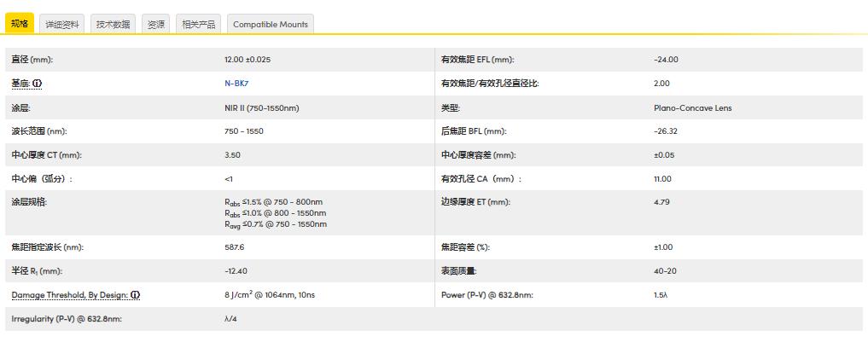This screenshot has width=868, height=342.
Task: Click the 后焦距 BFL value -26.32
Action: point(666,131)
